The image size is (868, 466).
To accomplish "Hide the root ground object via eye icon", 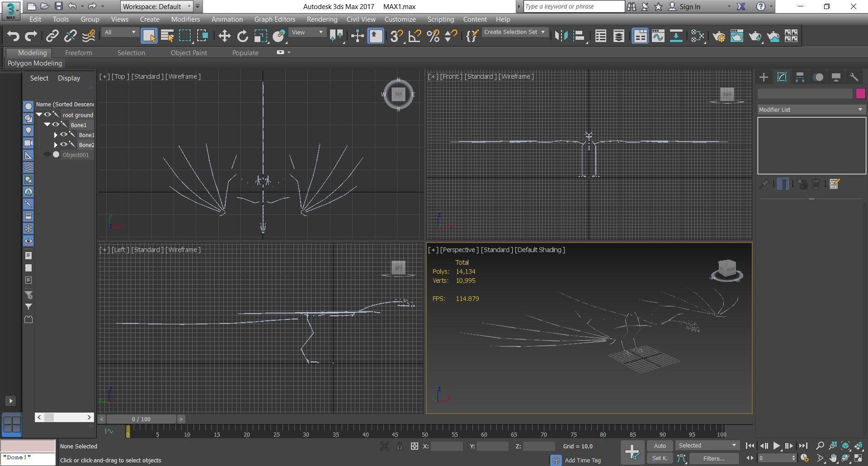I will [47, 115].
